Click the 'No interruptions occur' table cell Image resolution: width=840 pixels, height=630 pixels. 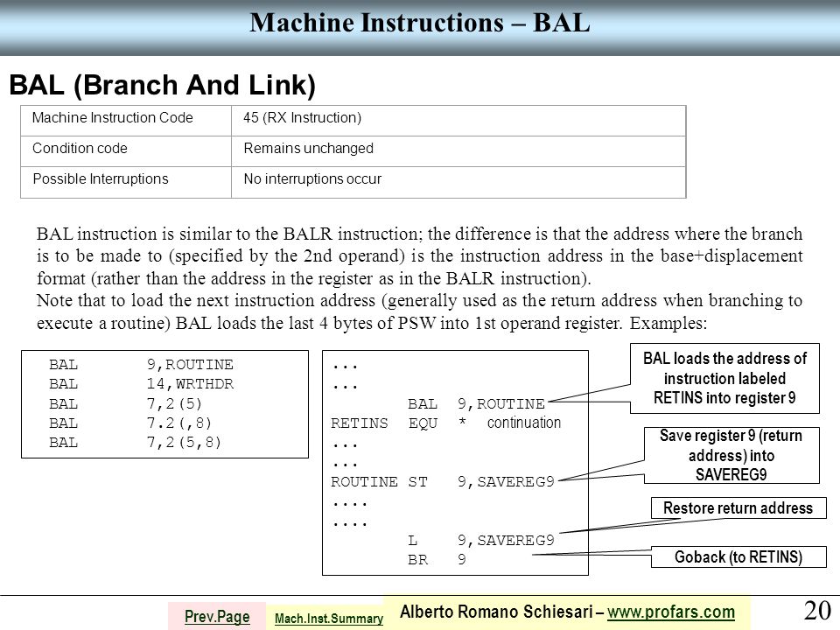pyautogui.click(x=458, y=182)
